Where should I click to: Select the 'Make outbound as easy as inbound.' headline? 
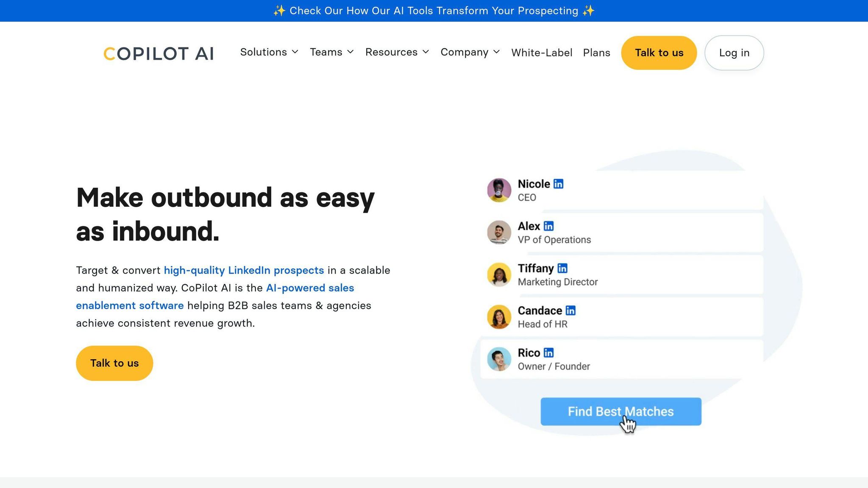pos(225,214)
